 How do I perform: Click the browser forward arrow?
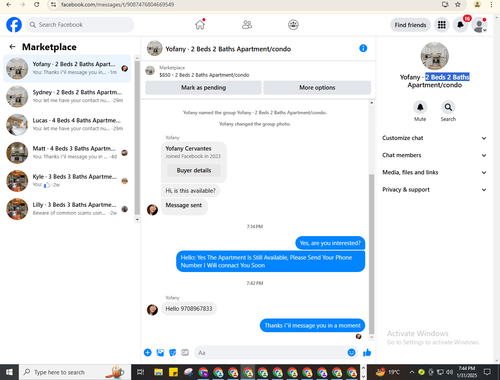coord(23,5)
